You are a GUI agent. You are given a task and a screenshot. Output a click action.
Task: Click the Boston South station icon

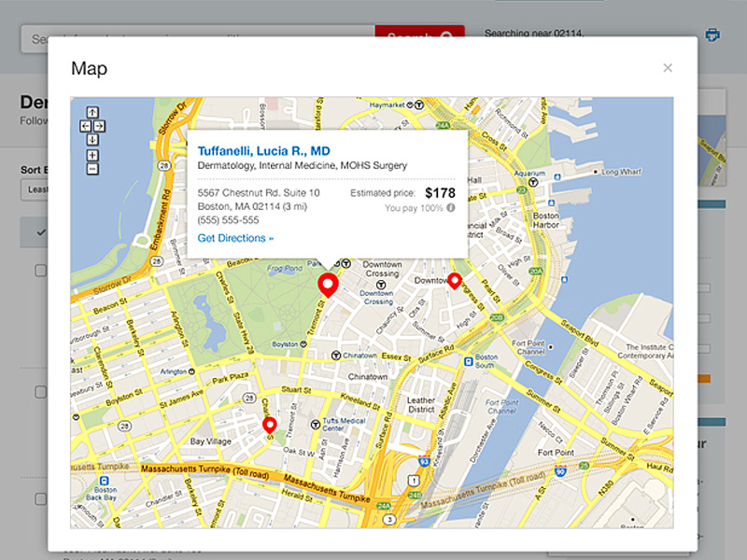(x=469, y=361)
